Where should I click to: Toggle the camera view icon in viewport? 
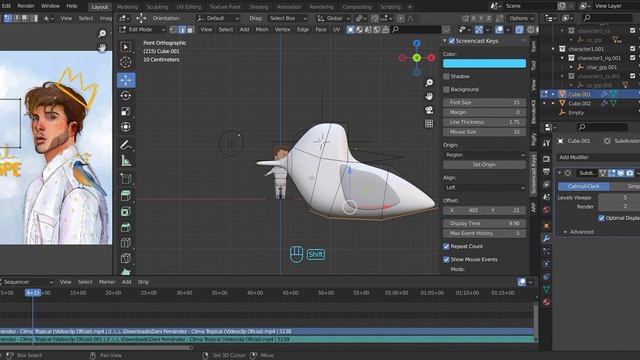click(x=429, y=110)
